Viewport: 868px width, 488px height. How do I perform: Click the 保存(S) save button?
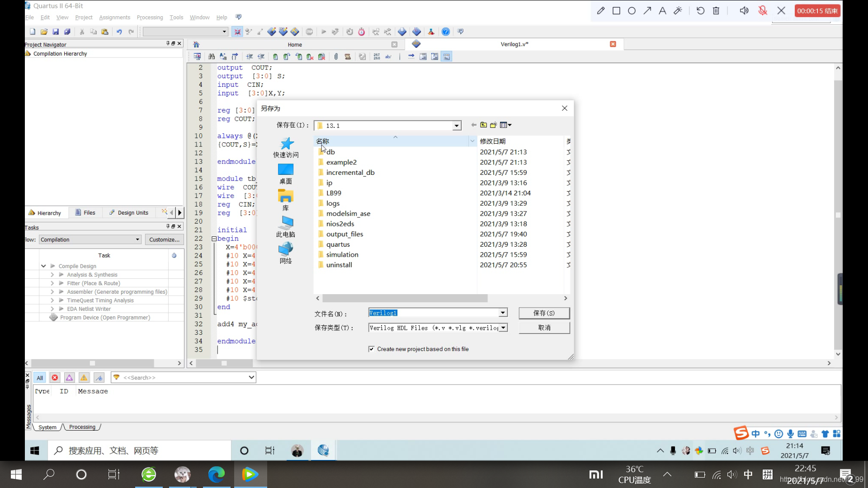[x=544, y=313]
